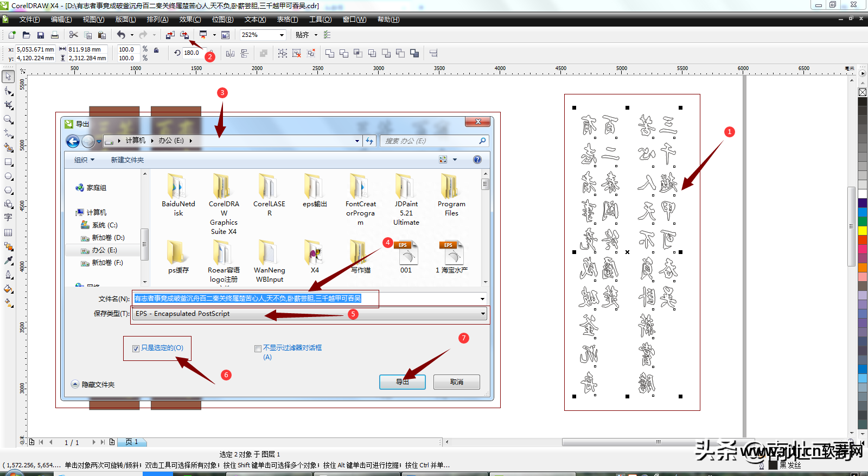
Task: Open the 位图(B) menu
Action: tap(222, 20)
